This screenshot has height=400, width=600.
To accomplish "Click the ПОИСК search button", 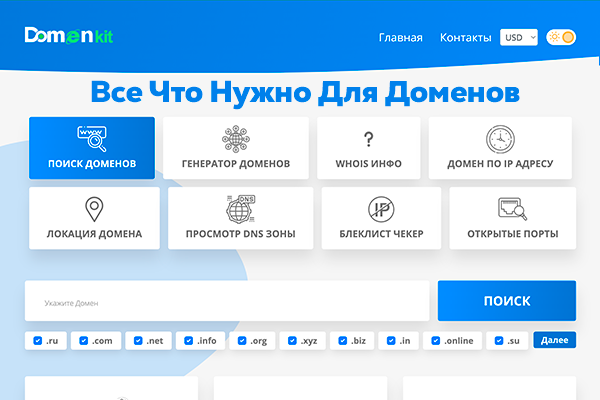I will pyautogui.click(x=507, y=301).
